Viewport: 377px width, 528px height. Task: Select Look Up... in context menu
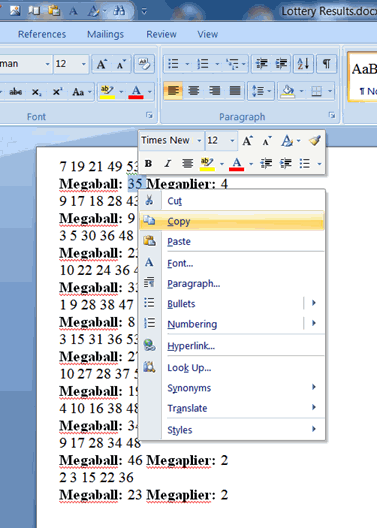coord(232,367)
